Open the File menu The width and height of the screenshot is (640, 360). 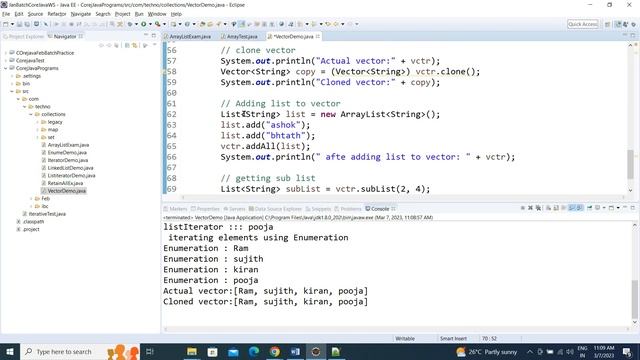(6, 14)
